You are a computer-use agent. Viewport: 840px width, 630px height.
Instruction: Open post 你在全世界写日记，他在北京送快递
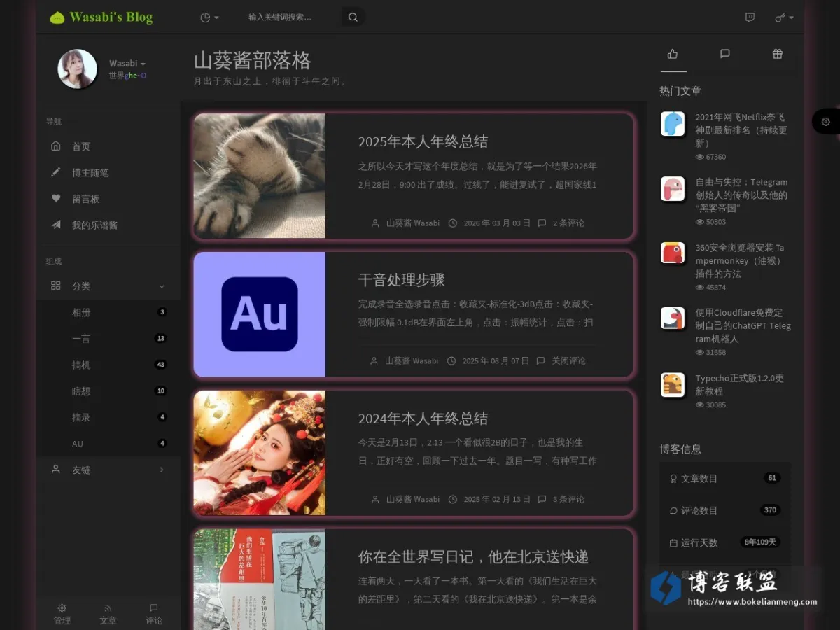point(473,557)
